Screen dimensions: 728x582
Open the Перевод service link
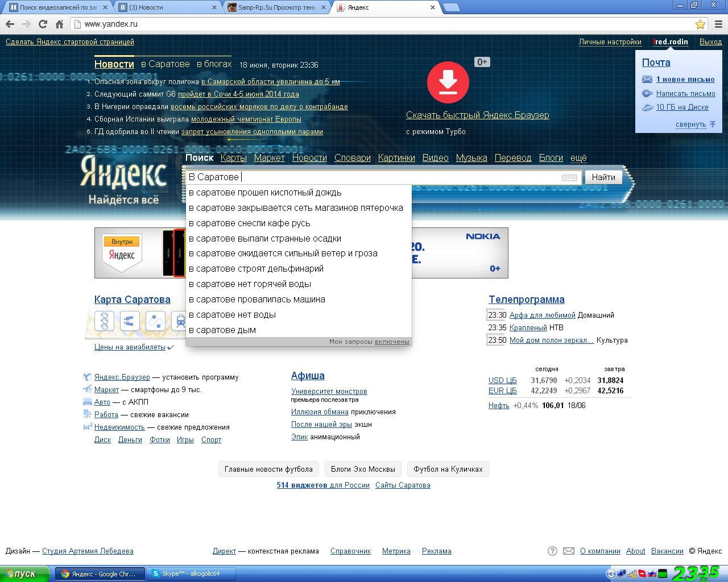click(513, 158)
